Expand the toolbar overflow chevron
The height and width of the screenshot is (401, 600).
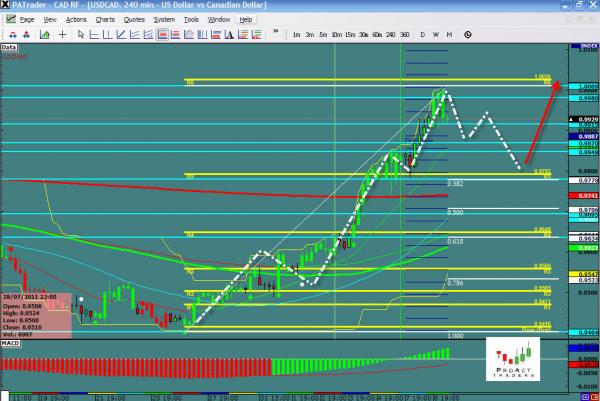coord(277,34)
